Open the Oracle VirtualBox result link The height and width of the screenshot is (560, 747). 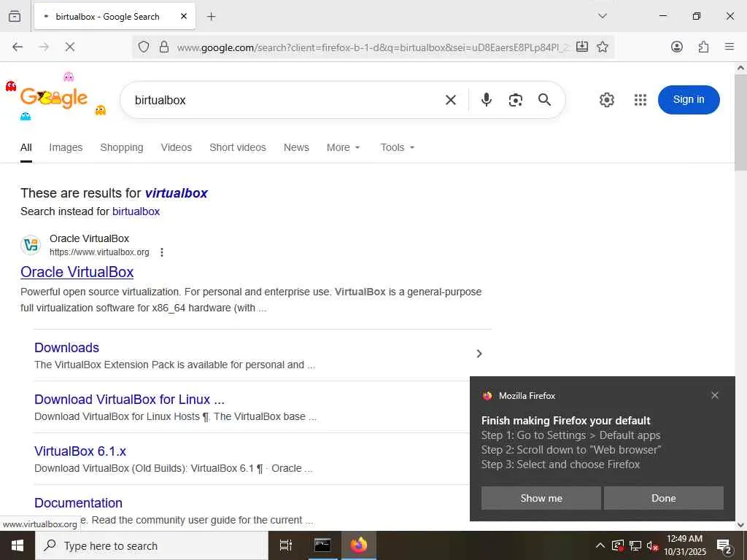77,272
